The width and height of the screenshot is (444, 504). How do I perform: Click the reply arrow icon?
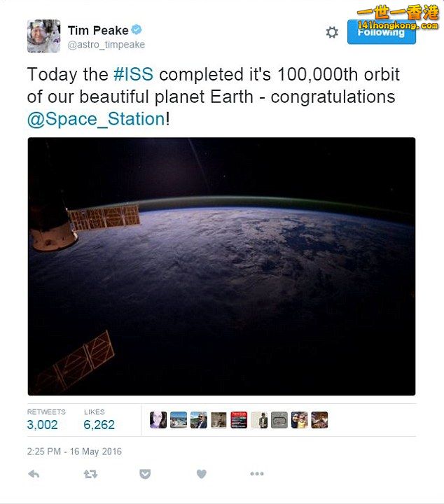[34, 474]
